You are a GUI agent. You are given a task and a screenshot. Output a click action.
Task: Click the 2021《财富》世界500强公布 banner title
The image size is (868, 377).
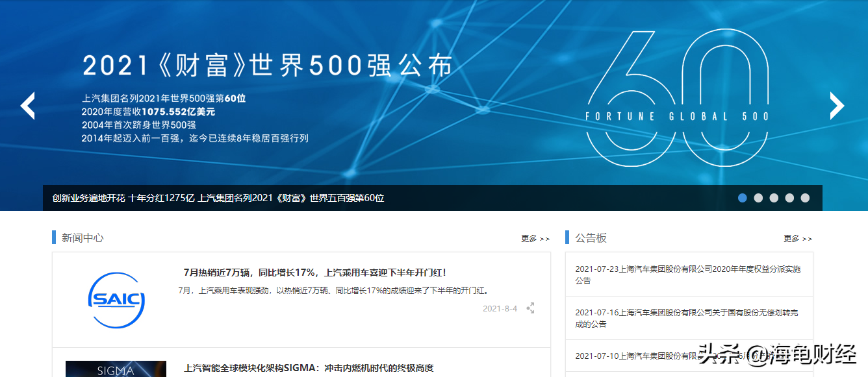267,66
